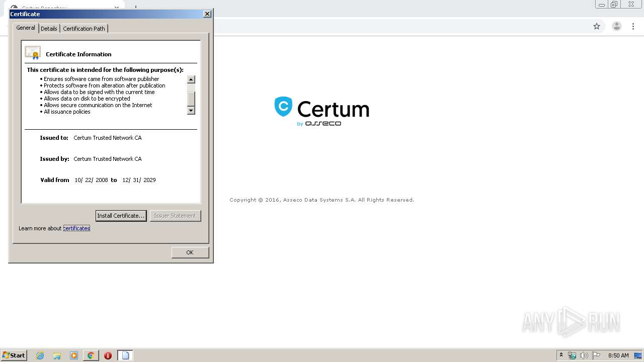Viewport: 644px width, 362px height.
Task: Open Action Center flag icon
Action: [596, 355]
